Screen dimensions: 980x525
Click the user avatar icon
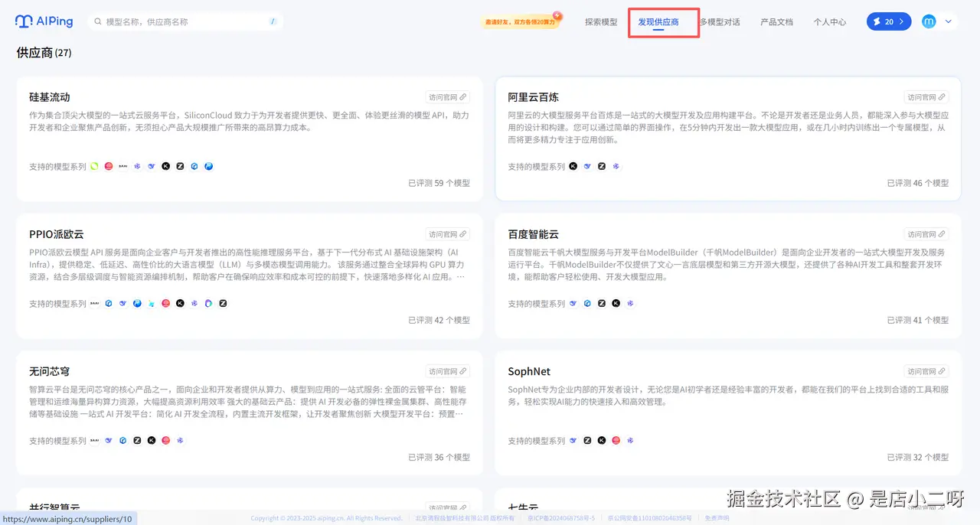coord(929,21)
